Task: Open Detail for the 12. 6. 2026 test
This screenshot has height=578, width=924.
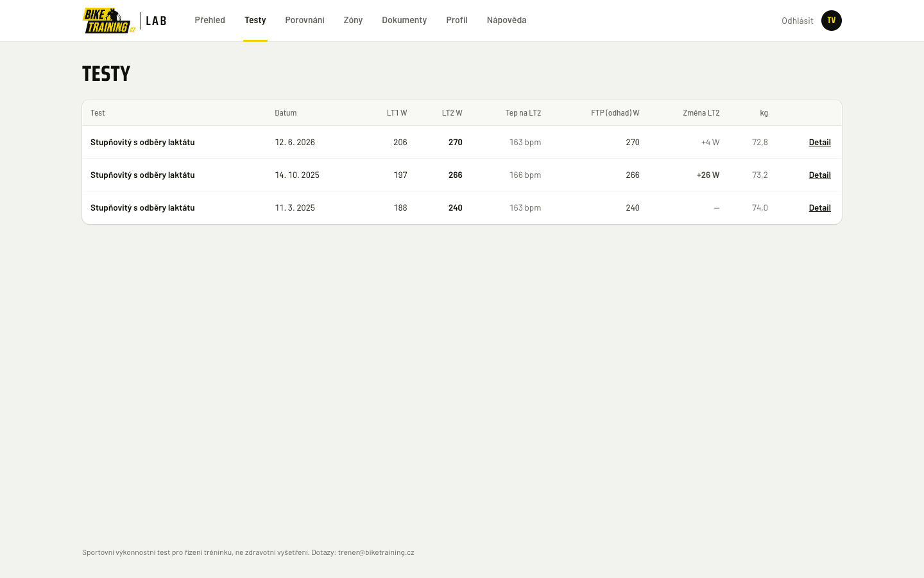Action: click(819, 143)
